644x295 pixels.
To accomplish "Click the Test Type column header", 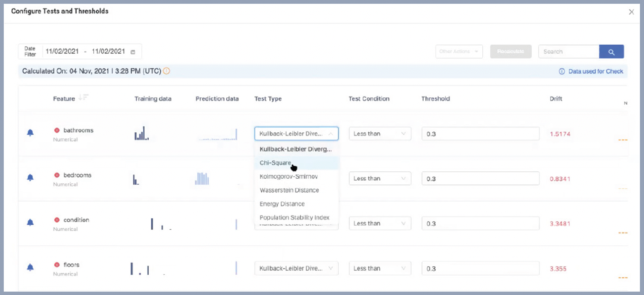I will point(268,99).
